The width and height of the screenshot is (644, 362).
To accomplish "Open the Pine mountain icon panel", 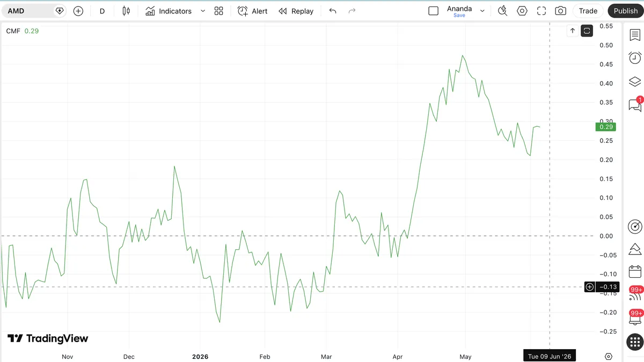I will (x=635, y=249).
